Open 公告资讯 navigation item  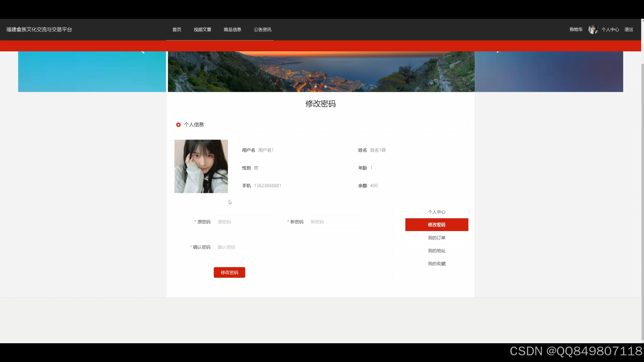pyautogui.click(x=262, y=29)
